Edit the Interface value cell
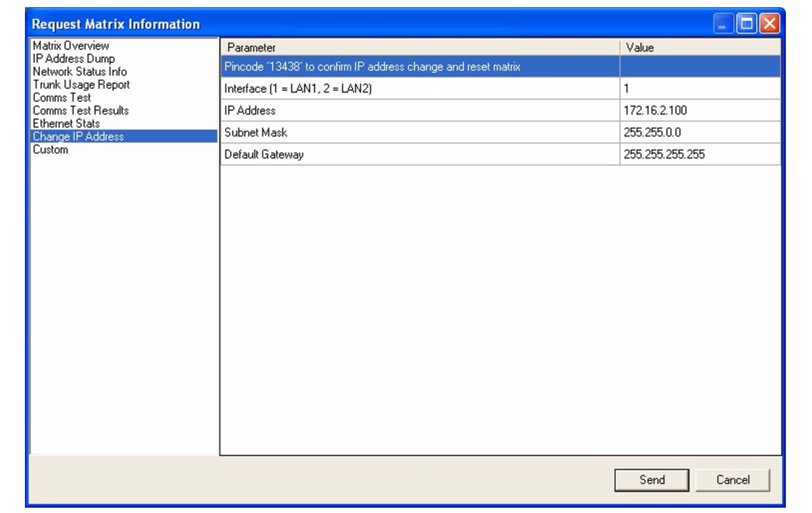Viewport: 812px width, 513px height. (699, 88)
